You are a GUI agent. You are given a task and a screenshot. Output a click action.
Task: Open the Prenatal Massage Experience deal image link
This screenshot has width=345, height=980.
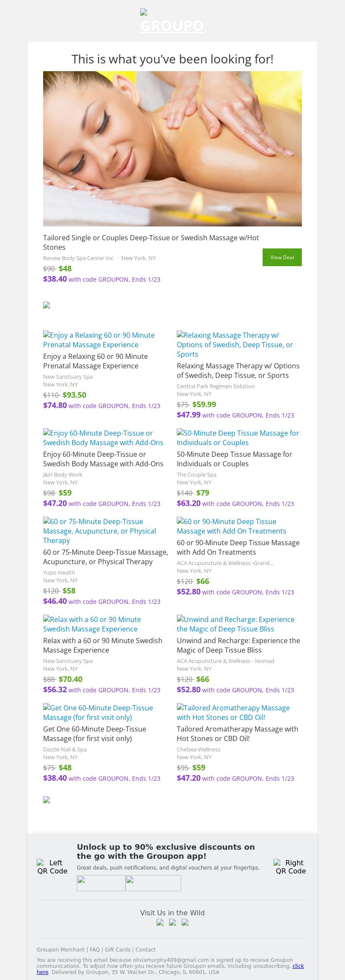pyautogui.click(x=99, y=340)
